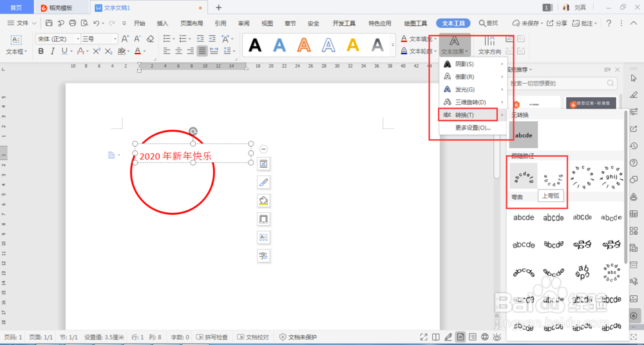Image resolution: width=644 pixels, height=345 pixels.
Task: Click the Print icon in quick access toolbar
Action: point(72,23)
